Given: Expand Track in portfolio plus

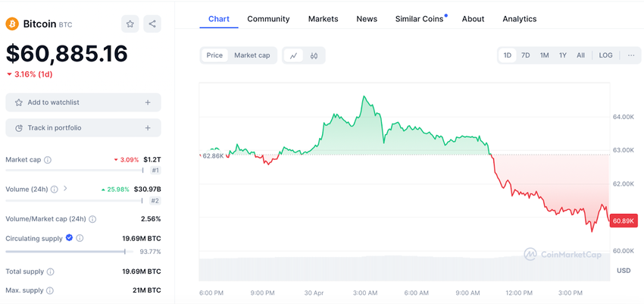Looking at the screenshot, I should click(x=148, y=128).
